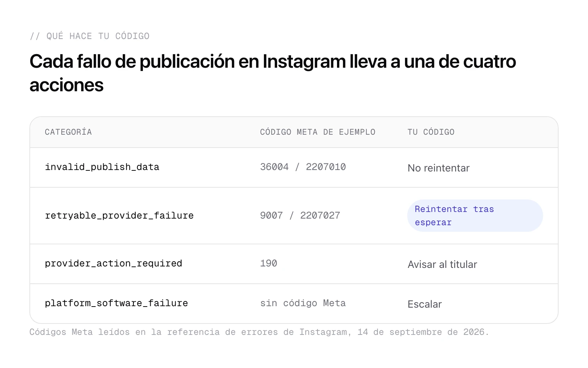Click the provider_action_required cell
Screen dimensions: 588x368
(x=114, y=263)
